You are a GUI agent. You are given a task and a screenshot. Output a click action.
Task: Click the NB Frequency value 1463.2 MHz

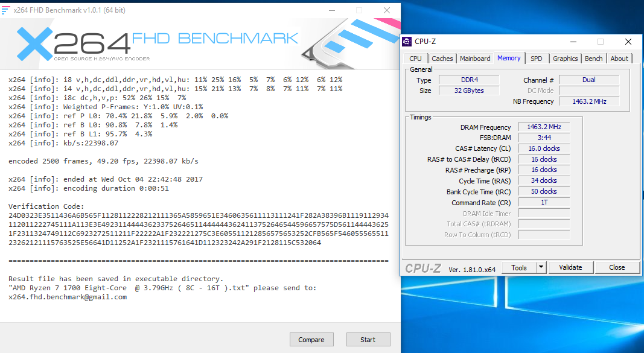(x=589, y=101)
